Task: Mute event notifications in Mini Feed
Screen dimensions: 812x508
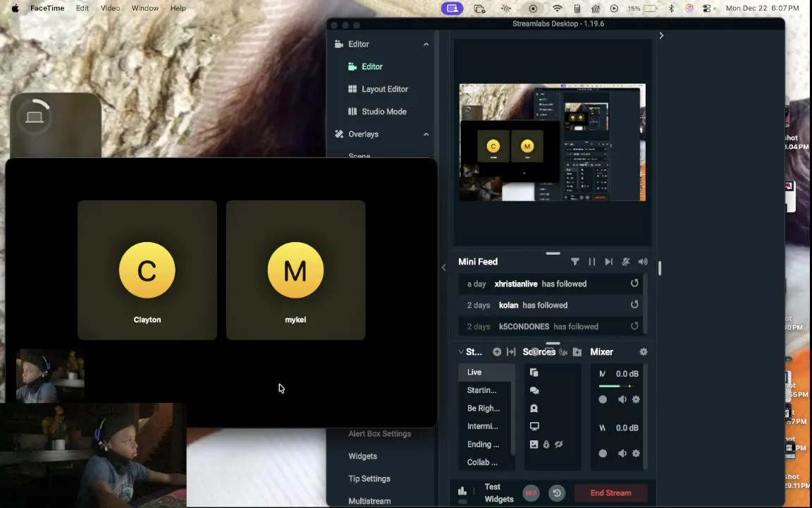Action: click(x=626, y=262)
